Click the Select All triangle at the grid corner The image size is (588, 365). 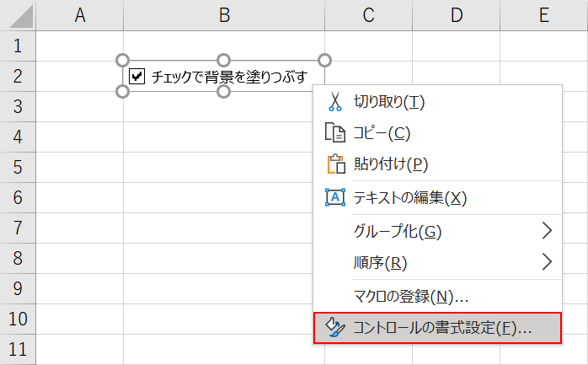pos(21,17)
